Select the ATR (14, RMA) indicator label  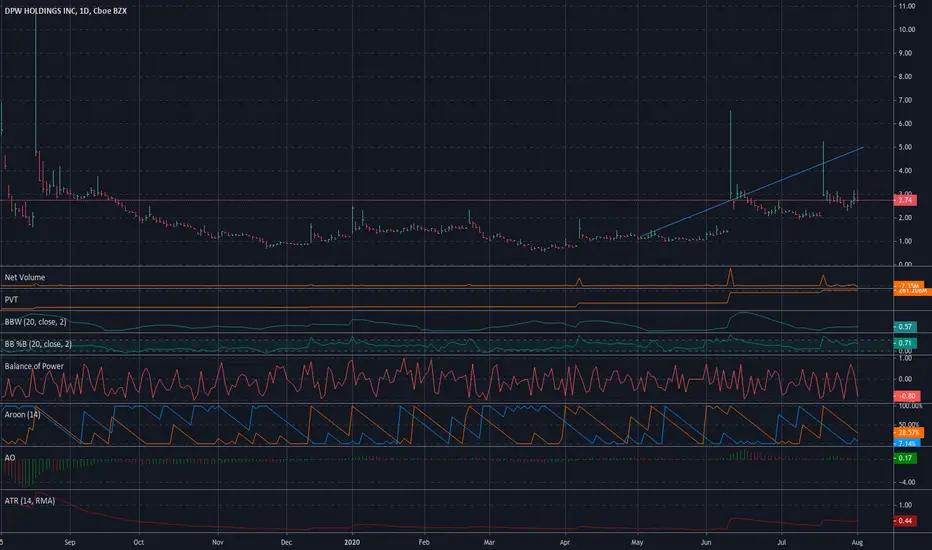point(30,501)
